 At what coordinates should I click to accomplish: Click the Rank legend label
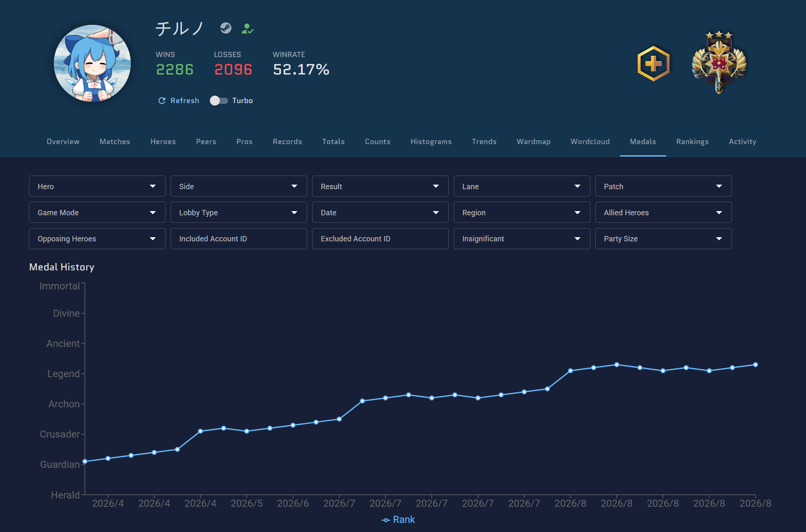pyautogui.click(x=404, y=520)
